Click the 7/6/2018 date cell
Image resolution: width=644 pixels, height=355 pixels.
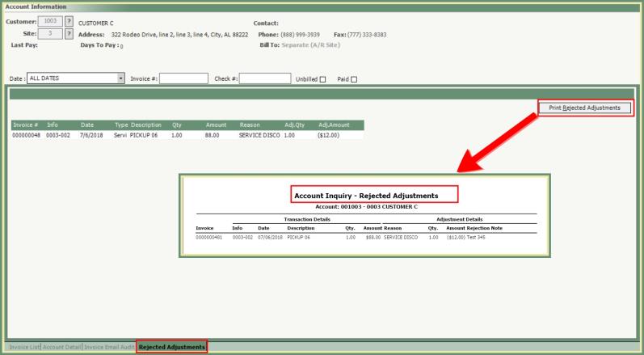tap(91, 135)
